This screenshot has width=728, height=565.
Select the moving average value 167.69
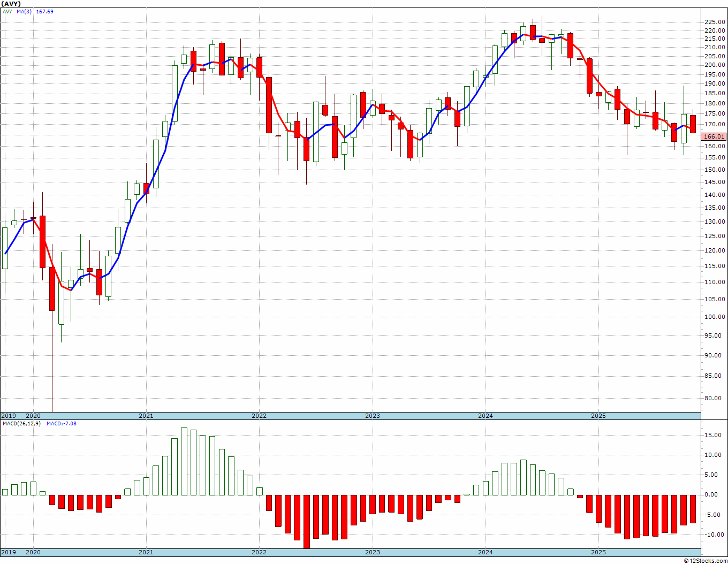point(44,11)
